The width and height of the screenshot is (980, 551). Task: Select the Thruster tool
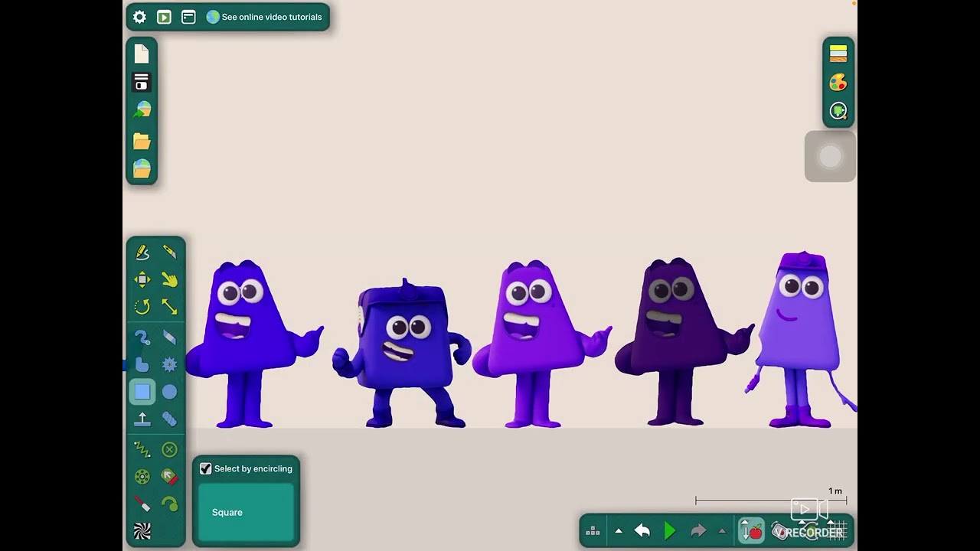[169, 477]
